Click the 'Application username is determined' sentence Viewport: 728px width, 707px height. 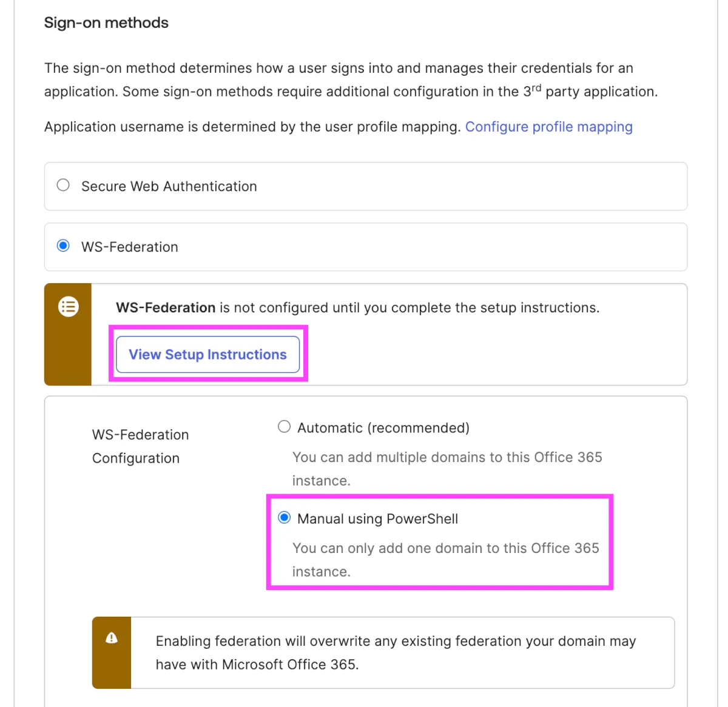pyautogui.click(x=252, y=127)
